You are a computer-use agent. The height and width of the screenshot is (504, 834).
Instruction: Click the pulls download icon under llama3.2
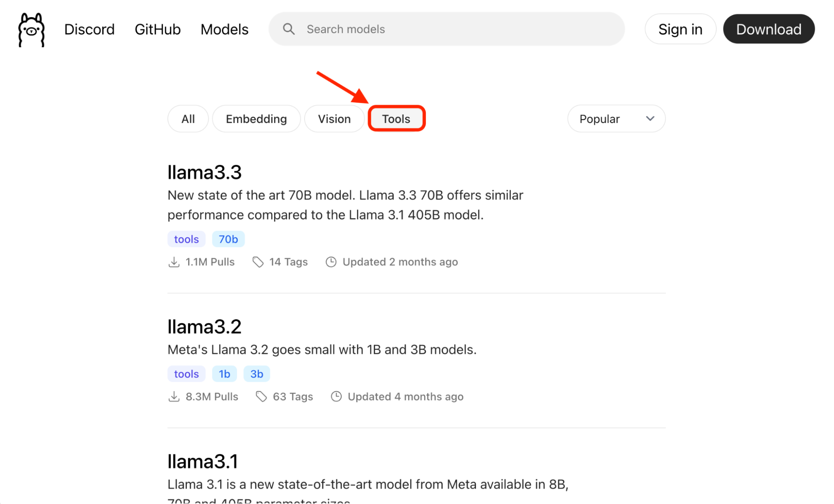tap(174, 396)
